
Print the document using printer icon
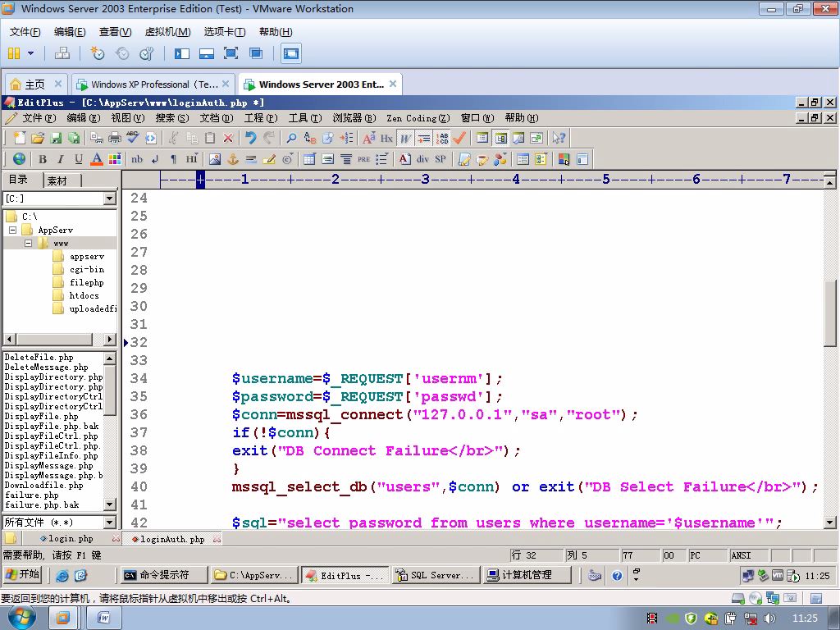(115, 138)
